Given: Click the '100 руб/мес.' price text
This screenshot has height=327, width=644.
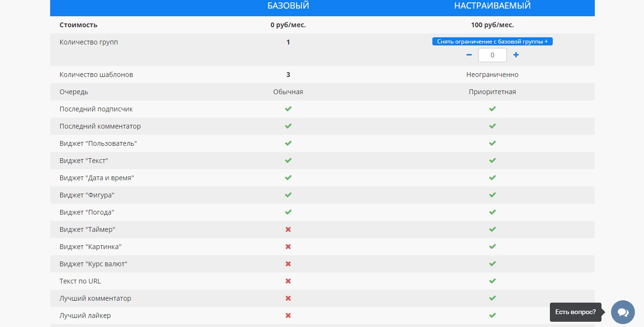Looking at the screenshot, I should point(492,25).
